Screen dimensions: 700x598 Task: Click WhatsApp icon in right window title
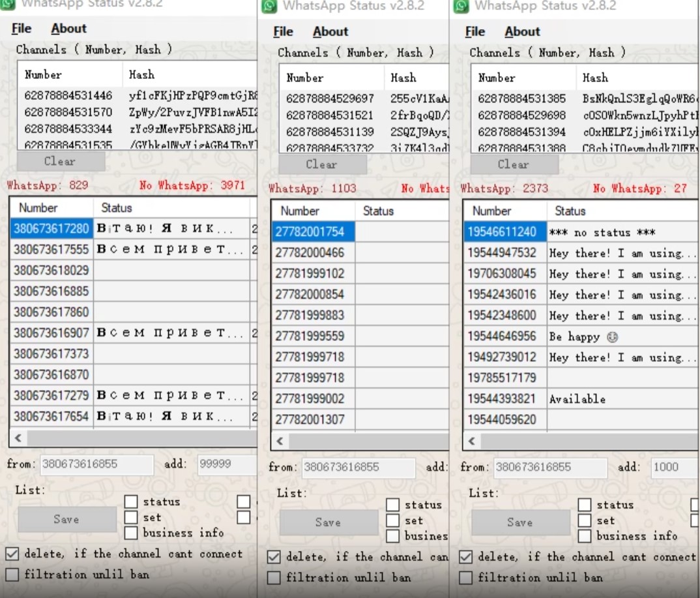click(x=461, y=7)
